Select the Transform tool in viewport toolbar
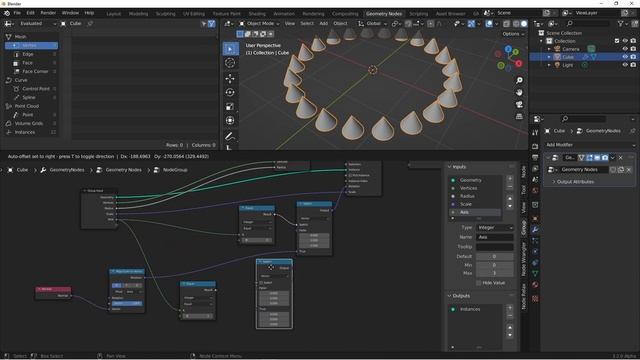Viewport: 640px width, 360px height. (230, 120)
